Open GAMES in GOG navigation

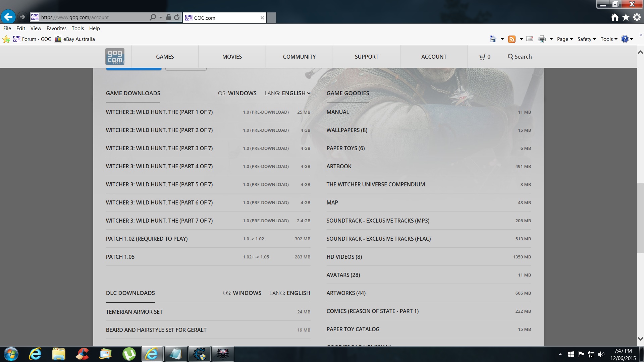point(165,57)
